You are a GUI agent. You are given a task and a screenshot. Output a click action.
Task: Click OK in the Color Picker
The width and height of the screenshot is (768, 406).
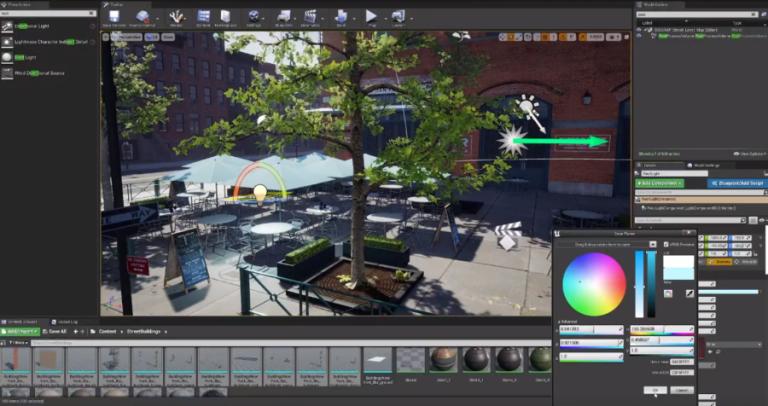click(x=654, y=390)
